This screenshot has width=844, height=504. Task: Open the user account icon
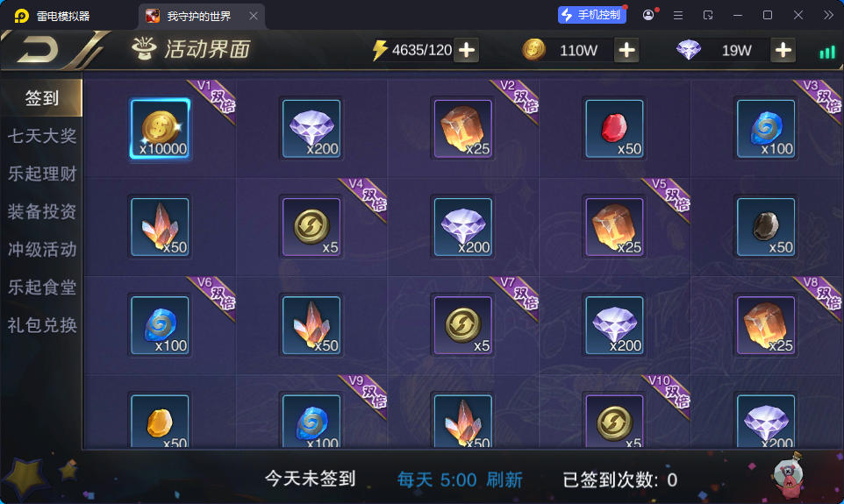648,15
